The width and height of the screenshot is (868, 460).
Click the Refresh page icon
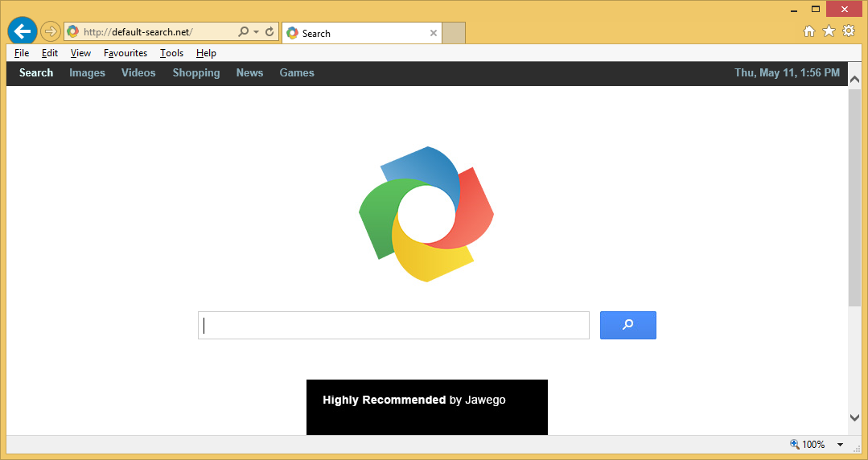(x=269, y=32)
